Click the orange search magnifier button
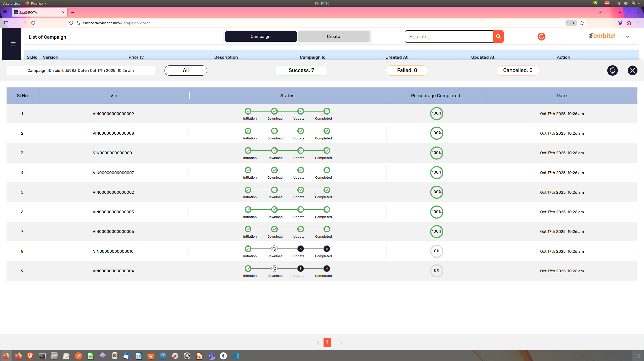 [498, 36]
